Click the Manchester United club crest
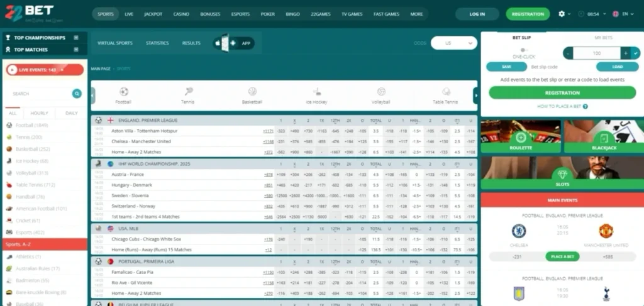This screenshot has height=306, width=644. (x=606, y=231)
